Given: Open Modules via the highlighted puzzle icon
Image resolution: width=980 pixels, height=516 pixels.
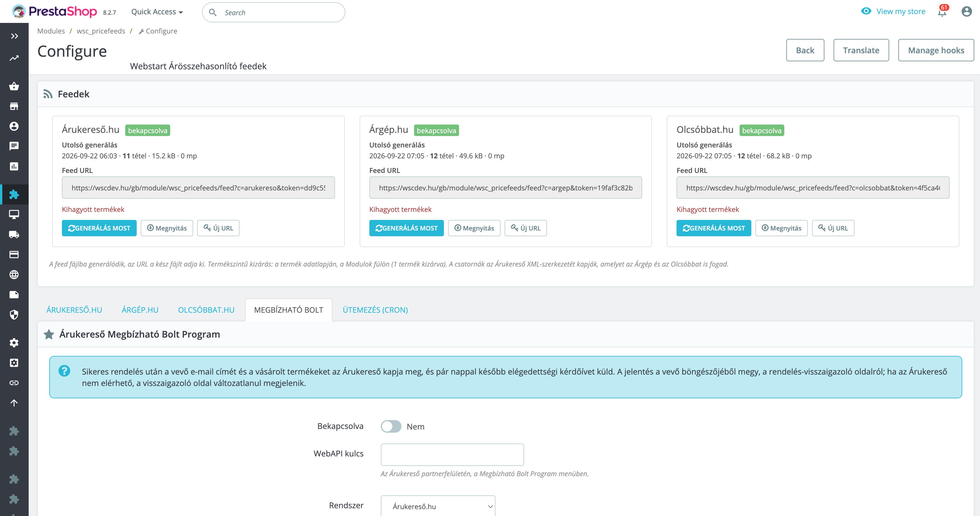Looking at the screenshot, I should [14, 194].
